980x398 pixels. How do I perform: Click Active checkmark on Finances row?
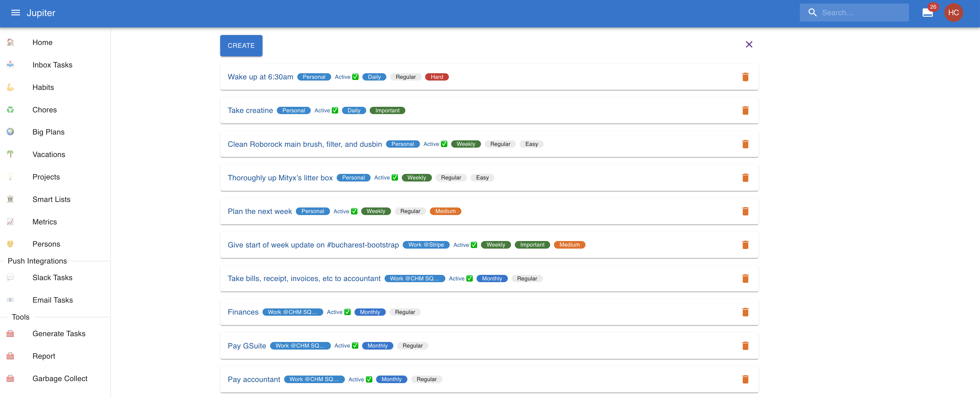point(347,312)
